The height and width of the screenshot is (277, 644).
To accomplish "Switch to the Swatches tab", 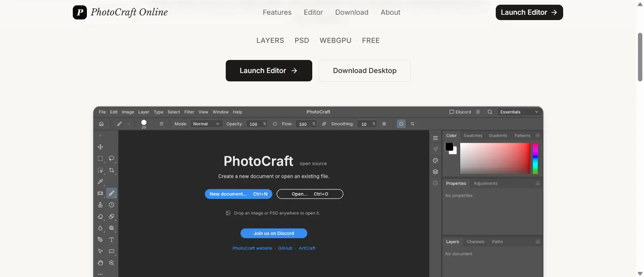I will point(473,136).
